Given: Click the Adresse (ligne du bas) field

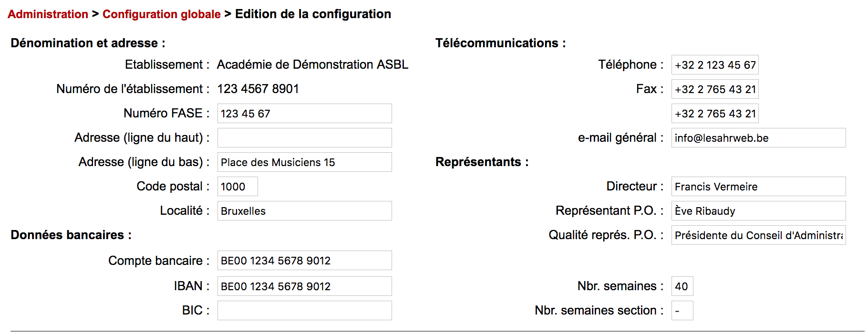Looking at the screenshot, I should 304,162.
